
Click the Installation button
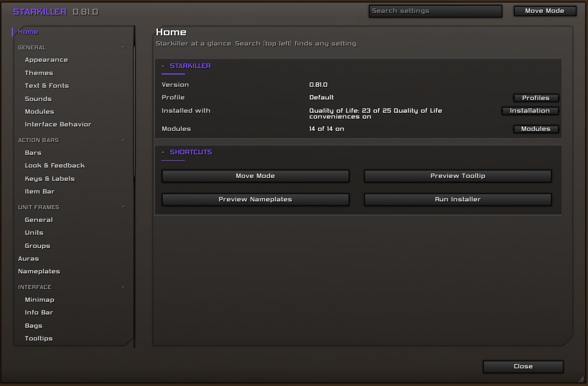coord(530,111)
